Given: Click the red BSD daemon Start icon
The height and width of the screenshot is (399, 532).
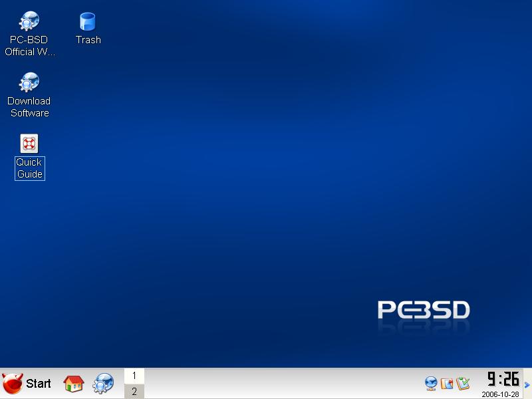Looking at the screenshot, I should 12,382.
